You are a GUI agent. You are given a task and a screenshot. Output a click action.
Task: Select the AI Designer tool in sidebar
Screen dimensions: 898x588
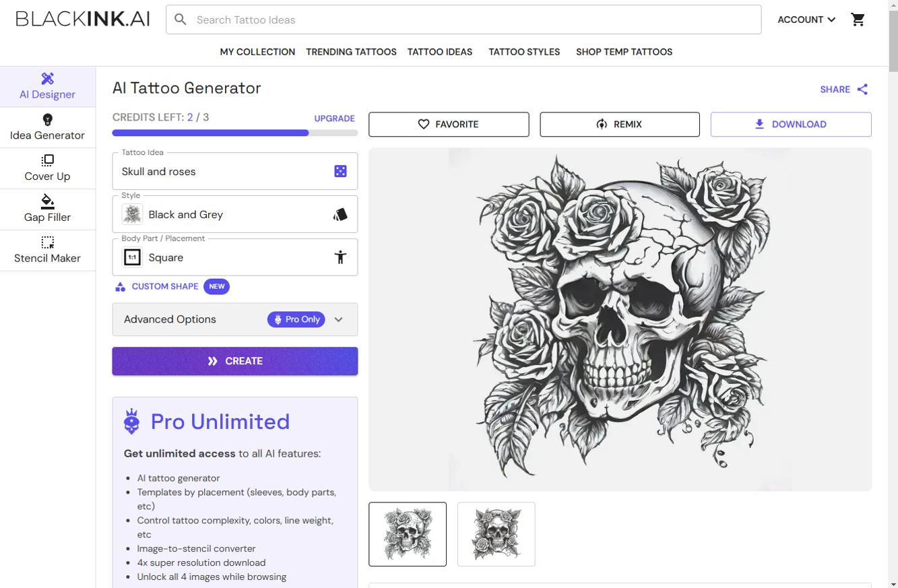pyautogui.click(x=47, y=86)
